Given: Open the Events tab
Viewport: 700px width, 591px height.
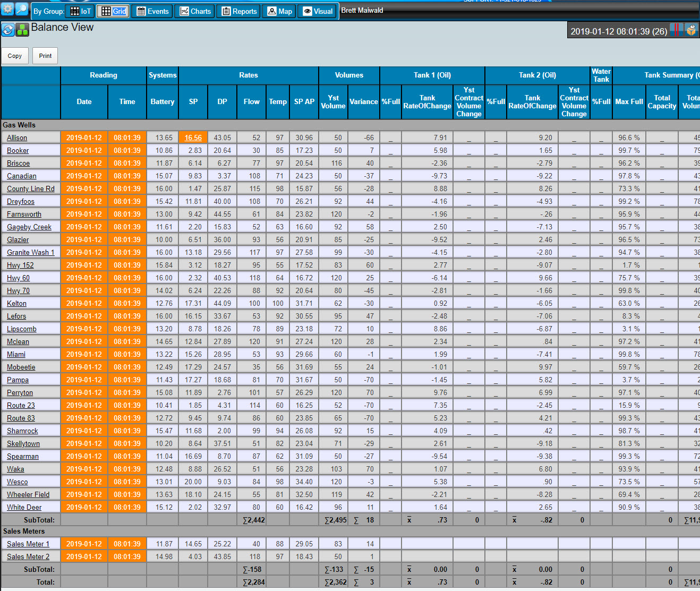Looking at the screenshot, I should pyautogui.click(x=152, y=11).
